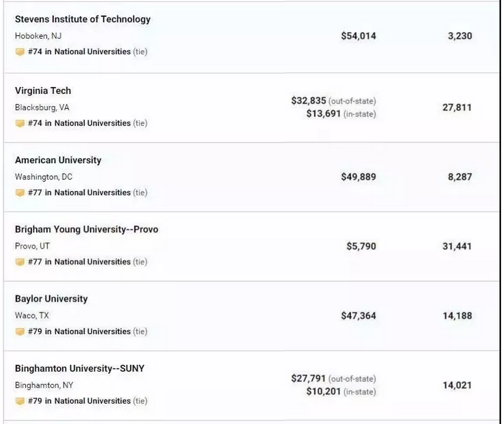
Task: Click Stevens' #74 in National Universities ranking
Action: [x=79, y=52]
